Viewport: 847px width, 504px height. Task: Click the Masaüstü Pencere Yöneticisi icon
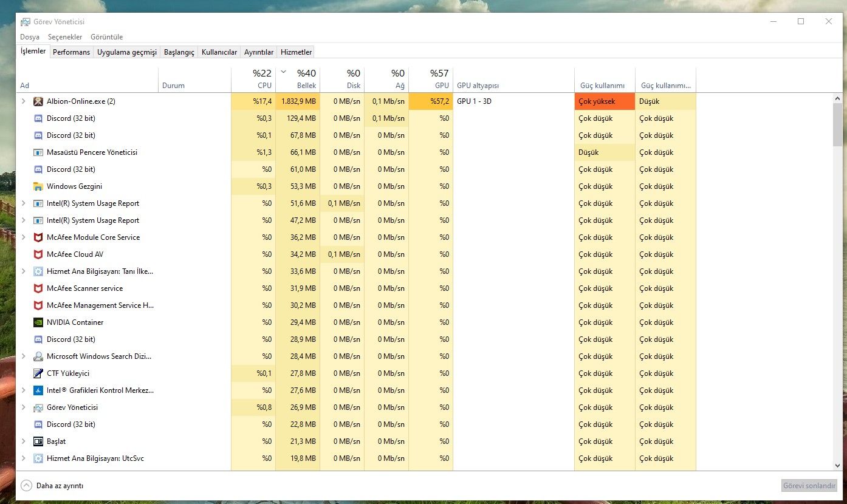[x=38, y=152]
